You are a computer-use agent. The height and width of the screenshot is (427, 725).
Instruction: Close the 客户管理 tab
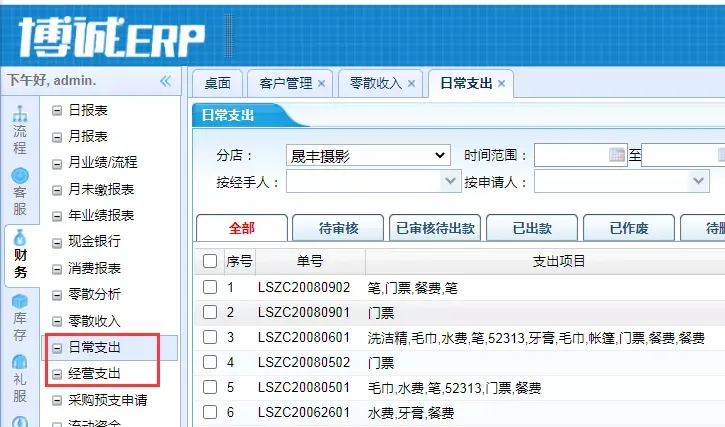321,84
